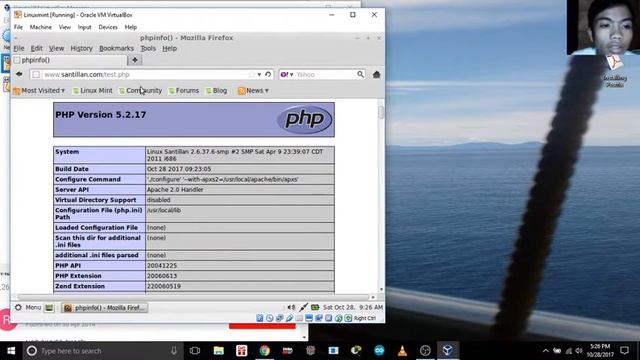Click the PHP logo image
The image size is (640, 360).
click(x=304, y=119)
